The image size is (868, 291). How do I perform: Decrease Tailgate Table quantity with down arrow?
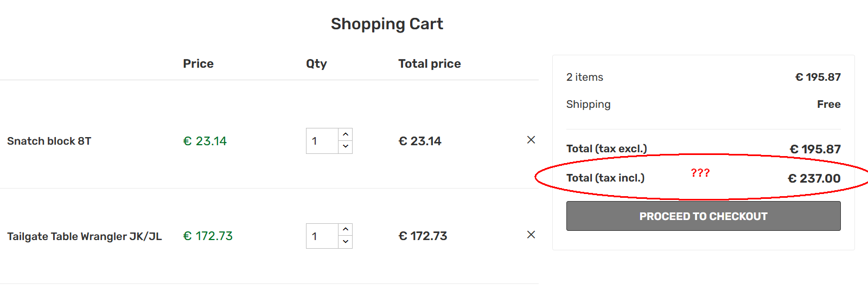pyautogui.click(x=346, y=242)
